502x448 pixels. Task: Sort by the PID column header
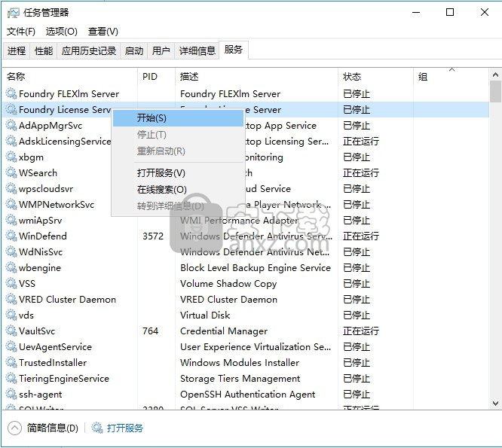pos(156,77)
